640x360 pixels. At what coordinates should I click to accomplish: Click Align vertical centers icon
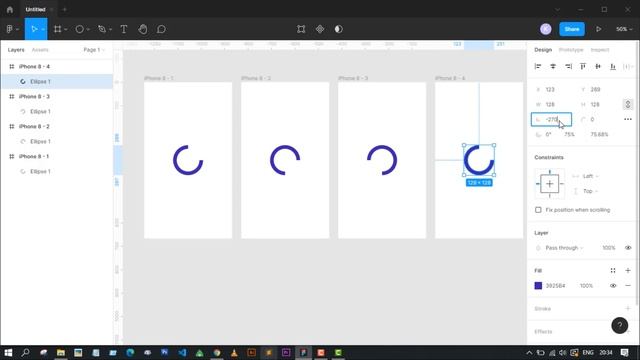point(598,66)
